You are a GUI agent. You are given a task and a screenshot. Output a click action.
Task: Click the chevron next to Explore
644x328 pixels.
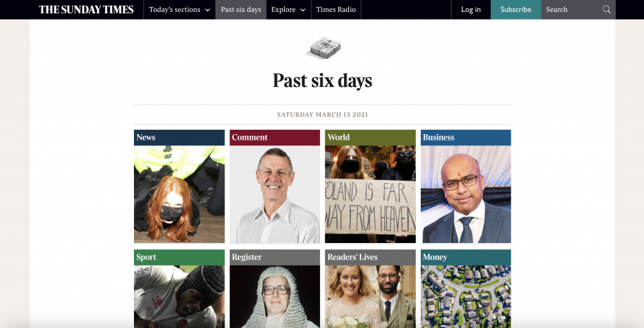click(303, 10)
